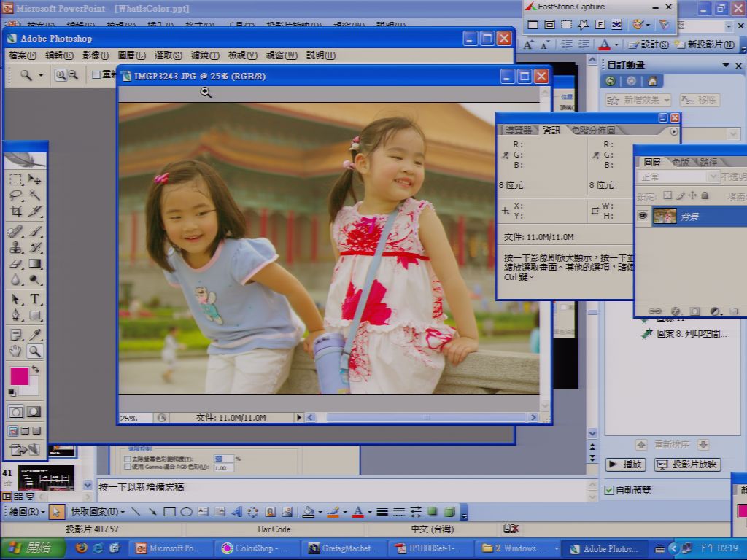This screenshot has height=560, width=747.
Task: Select the Type tool
Action: (x=35, y=299)
